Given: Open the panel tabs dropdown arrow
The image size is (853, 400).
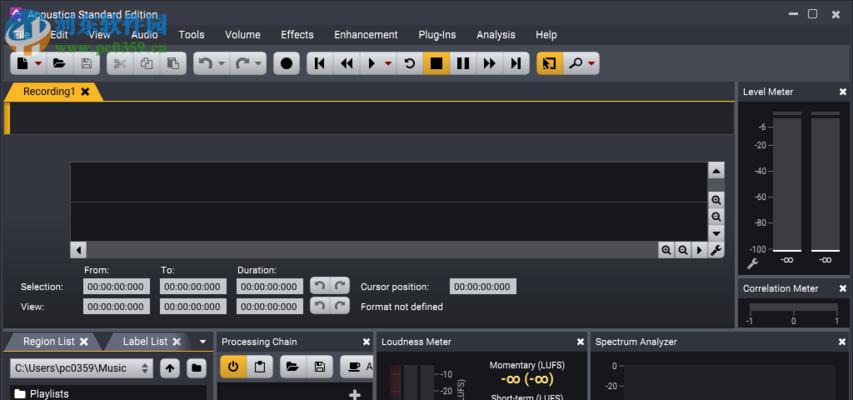Looking at the screenshot, I should [203, 342].
